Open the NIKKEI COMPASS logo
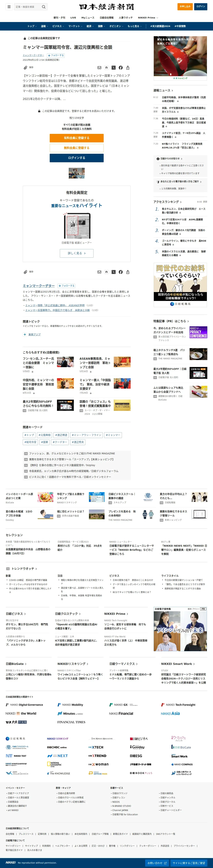Image resolution: width=213 pixels, height=868 pixels. coord(182,764)
